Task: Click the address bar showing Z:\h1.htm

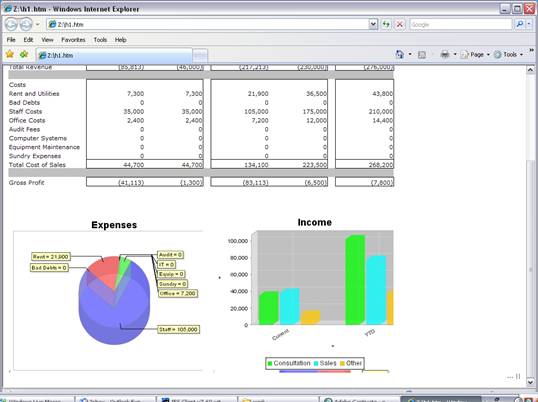Action: coord(208,24)
